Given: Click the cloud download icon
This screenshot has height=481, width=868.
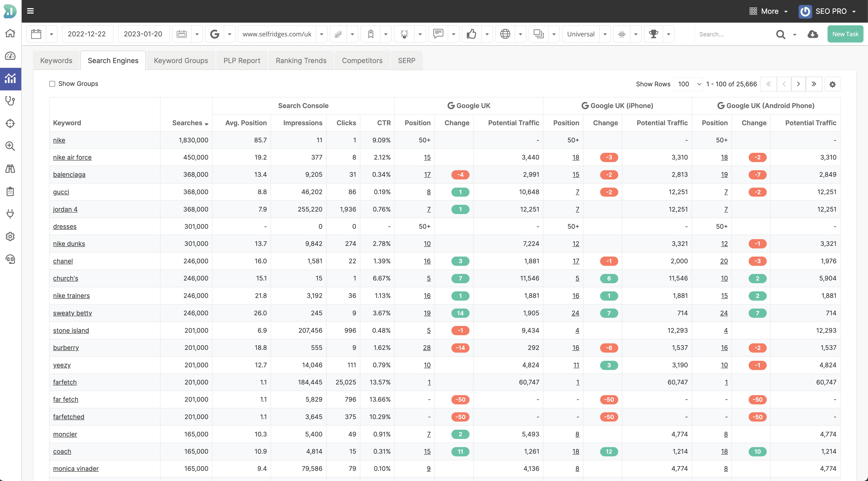Looking at the screenshot, I should tap(813, 34).
